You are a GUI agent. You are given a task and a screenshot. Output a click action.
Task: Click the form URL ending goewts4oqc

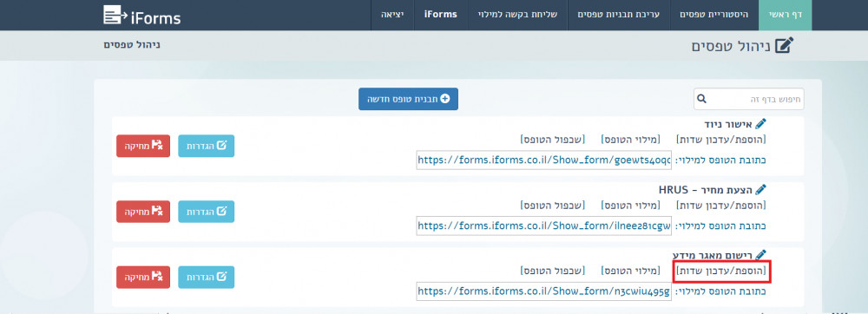point(543,160)
